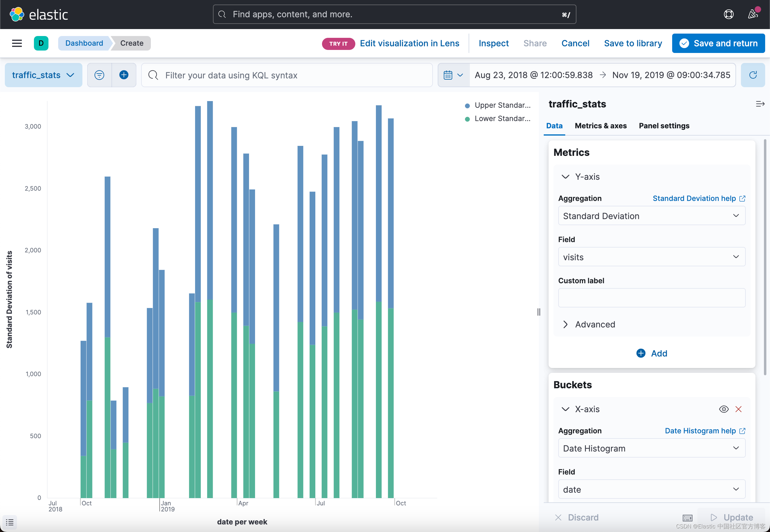
Task: Refresh the query with the refresh icon
Action: point(753,75)
